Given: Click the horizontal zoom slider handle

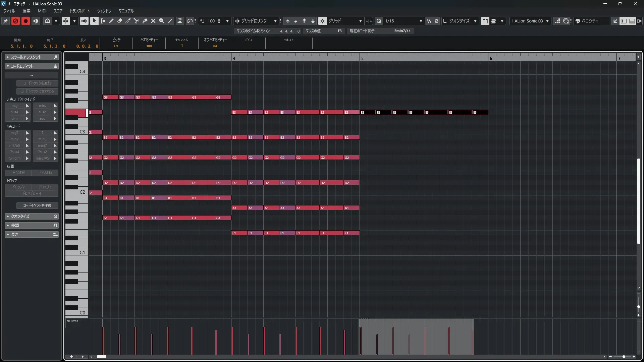Looking at the screenshot, I should 624,357.
